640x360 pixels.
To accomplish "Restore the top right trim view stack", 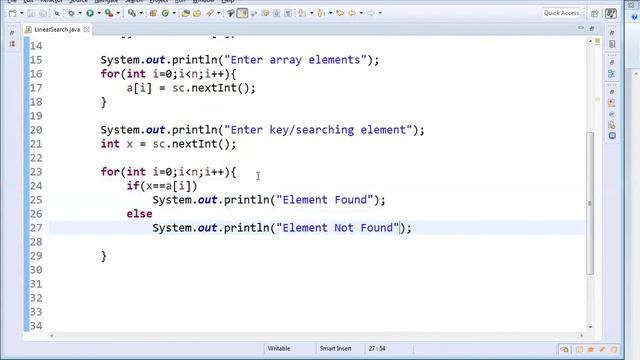I will coord(612,33).
